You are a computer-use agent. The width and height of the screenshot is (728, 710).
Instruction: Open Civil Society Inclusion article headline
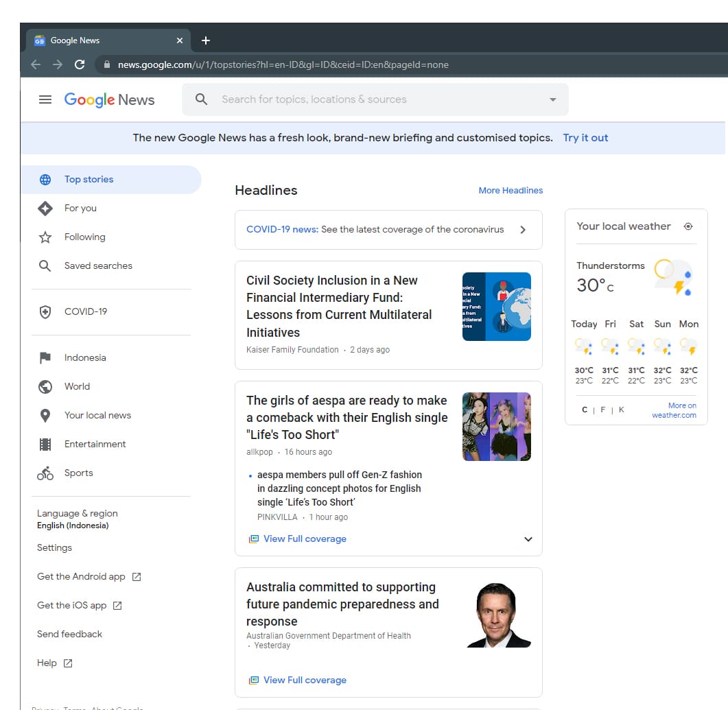[x=339, y=306]
